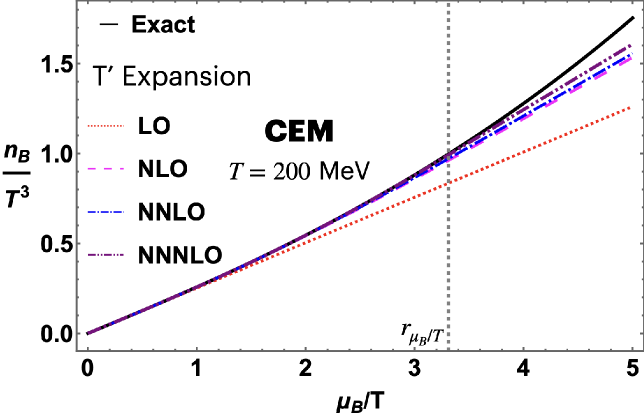Click the x-axis tick label 2
Viewport: 644px width, 413px height.
(305, 368)
